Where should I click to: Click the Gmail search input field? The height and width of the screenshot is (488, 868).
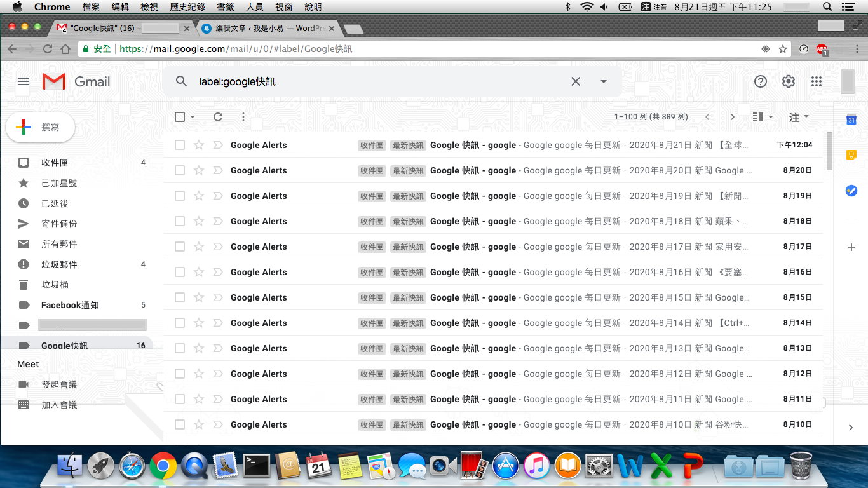tap(381, 81)
